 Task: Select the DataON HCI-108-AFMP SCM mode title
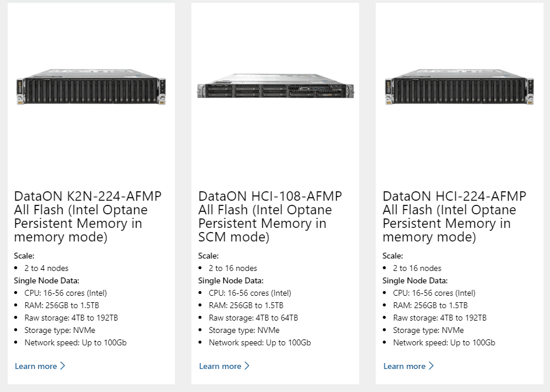click(270, 216)
